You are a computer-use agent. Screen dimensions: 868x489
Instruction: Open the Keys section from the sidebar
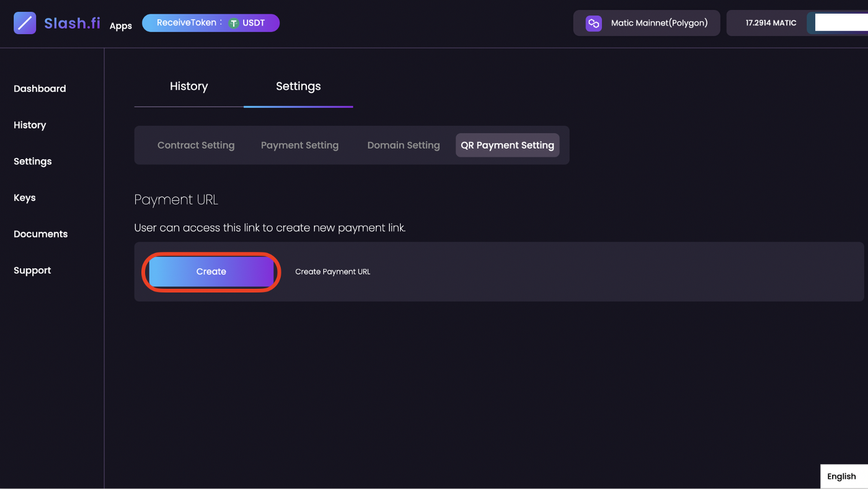[24, 197]
